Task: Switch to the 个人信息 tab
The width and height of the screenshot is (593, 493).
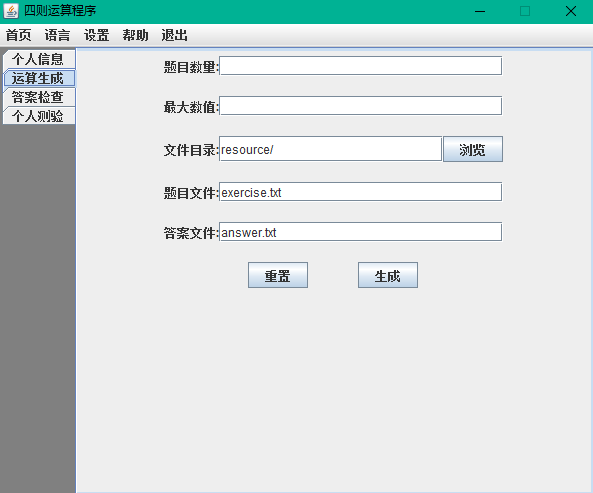Action: click(x=39, y=59)
